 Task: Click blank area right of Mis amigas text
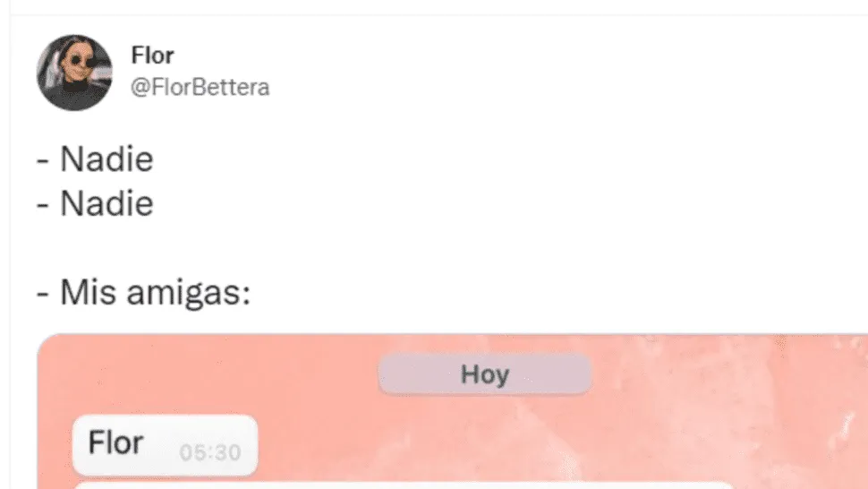pos(554,292)
